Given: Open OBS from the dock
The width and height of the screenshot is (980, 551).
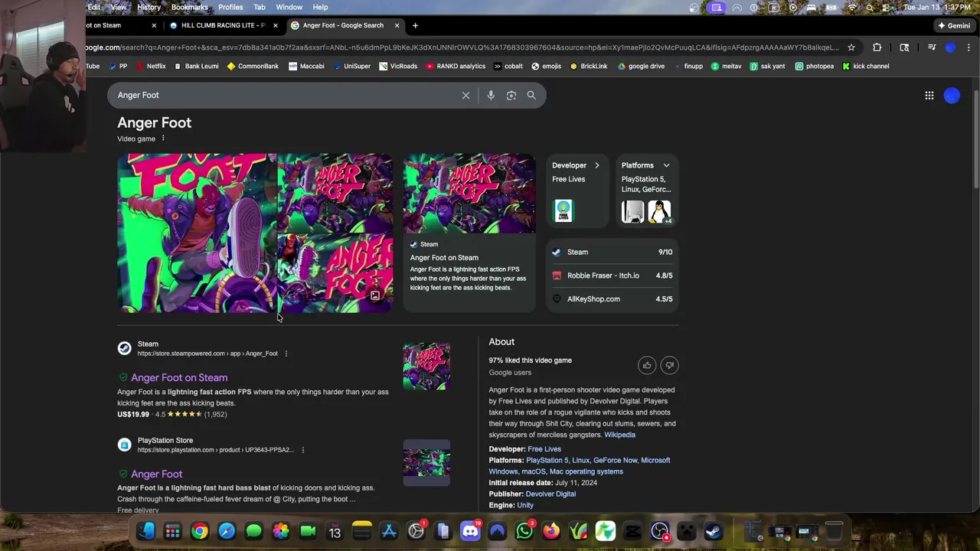Looking at the screenshot, I should pos(660,530).
